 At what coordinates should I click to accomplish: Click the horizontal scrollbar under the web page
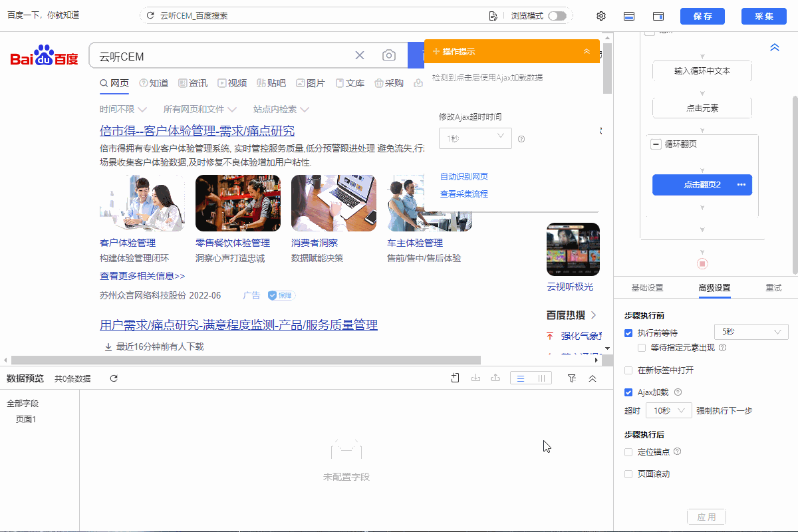pos(245,360)
